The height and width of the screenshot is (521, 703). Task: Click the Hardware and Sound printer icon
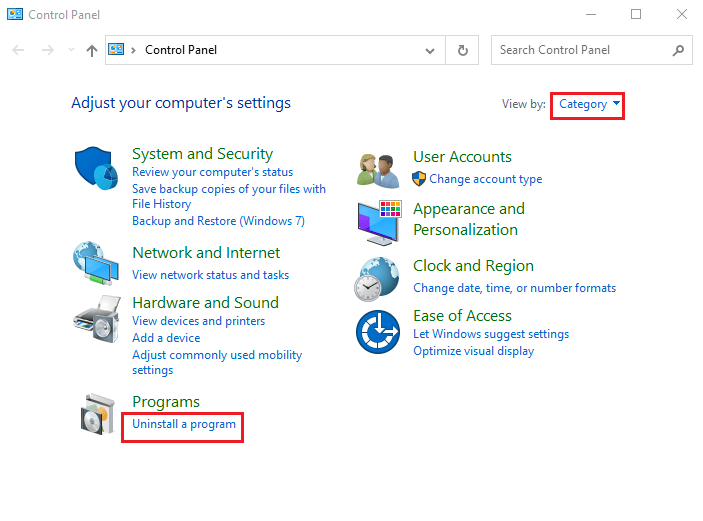point(97,319)
